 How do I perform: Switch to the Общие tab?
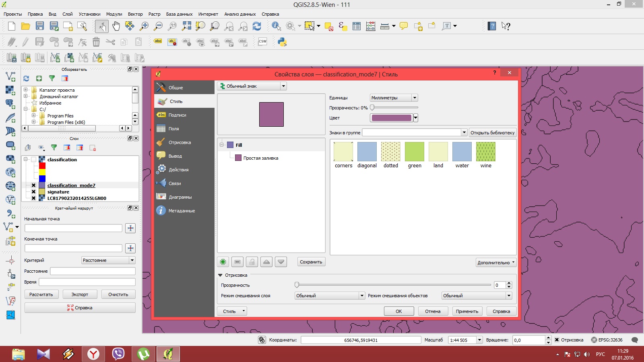coord(184,87)
